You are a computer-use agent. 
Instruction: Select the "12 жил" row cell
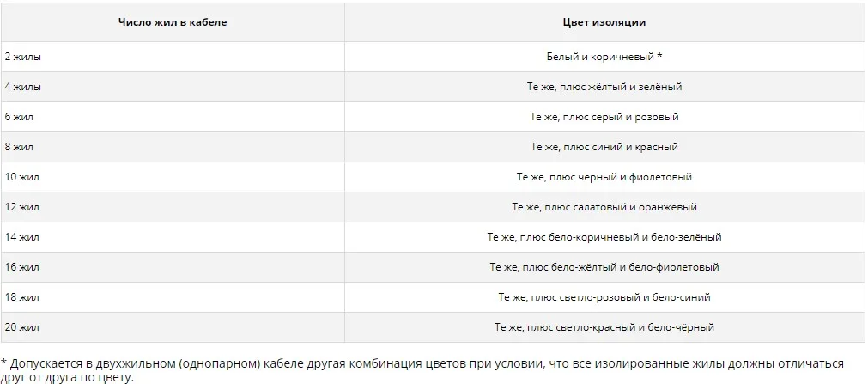coord(21,207)
